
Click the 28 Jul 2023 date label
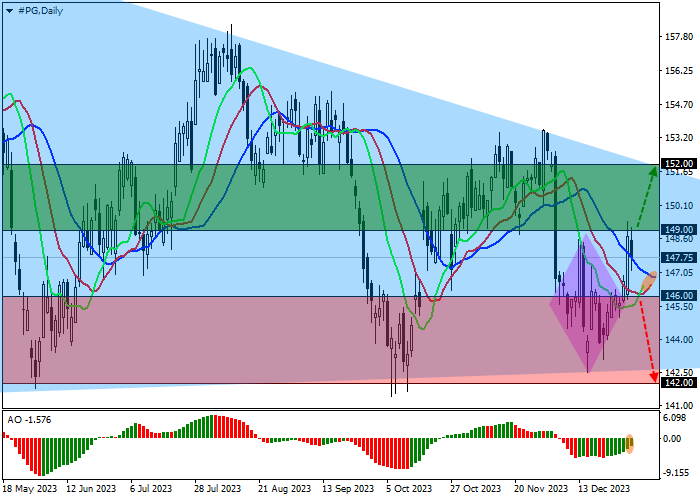[x=217, y=488]
